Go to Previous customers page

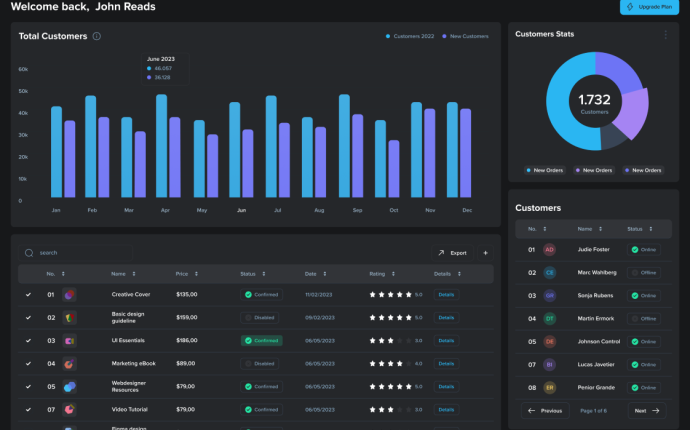coord(545,411)
